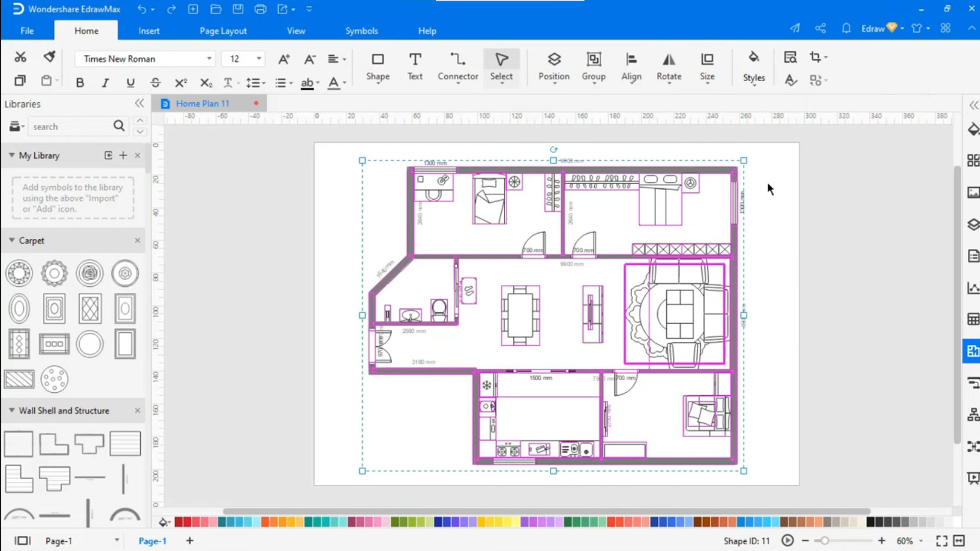
Task: Collapse the Libraries panel
Action: [x=139, y=104]
